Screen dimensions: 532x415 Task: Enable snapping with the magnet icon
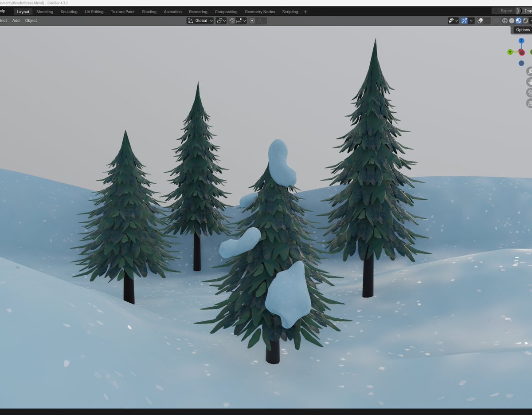[x=232, y=20]
